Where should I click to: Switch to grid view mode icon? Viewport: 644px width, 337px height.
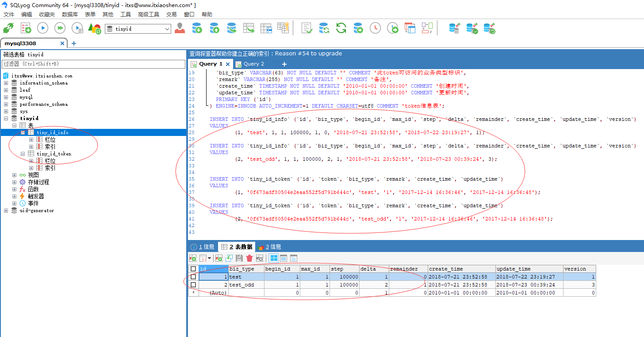(274, 258)
